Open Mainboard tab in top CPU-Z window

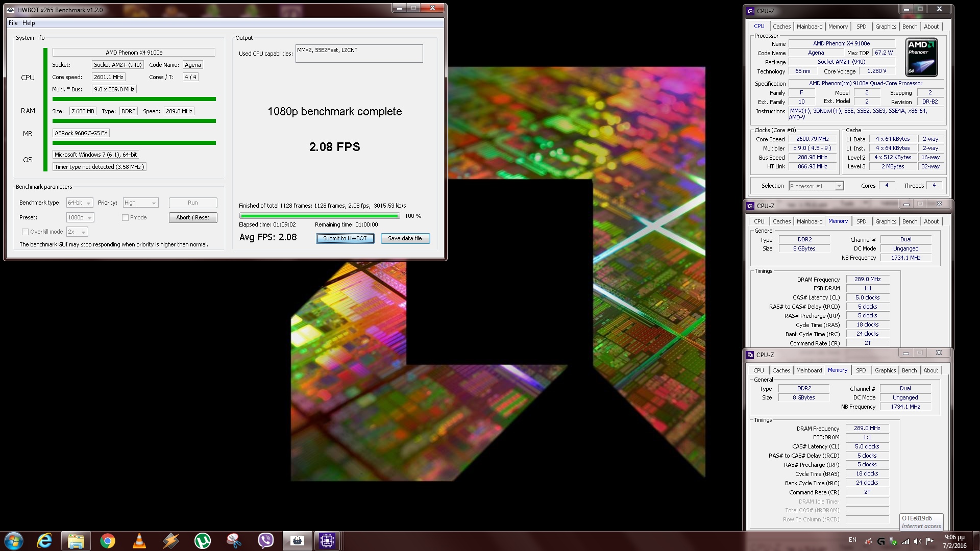click(x=810, y=27)
